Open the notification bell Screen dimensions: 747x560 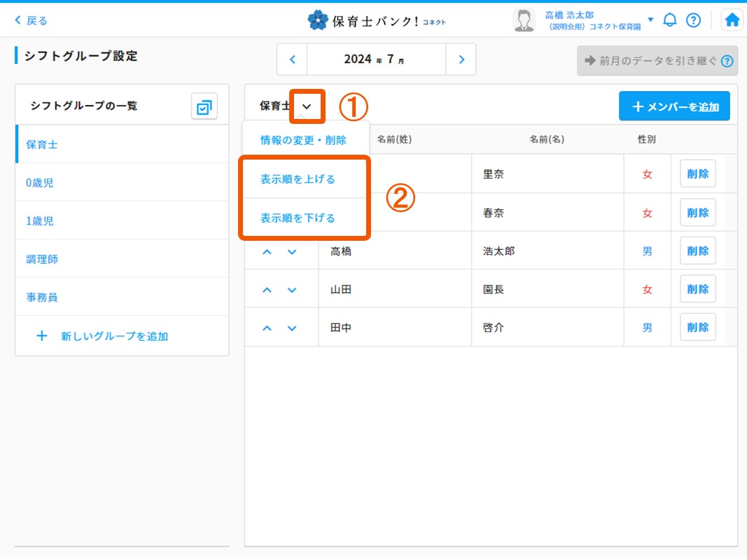670,20
